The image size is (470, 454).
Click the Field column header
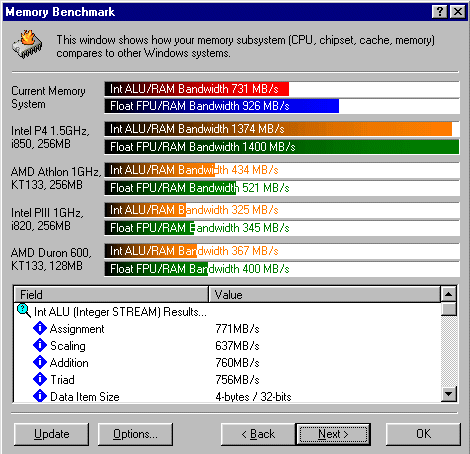tap(111, 295)
